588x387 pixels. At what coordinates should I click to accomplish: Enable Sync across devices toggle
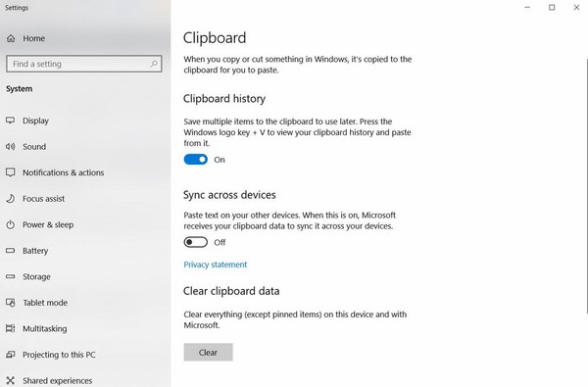pos(195,242)
